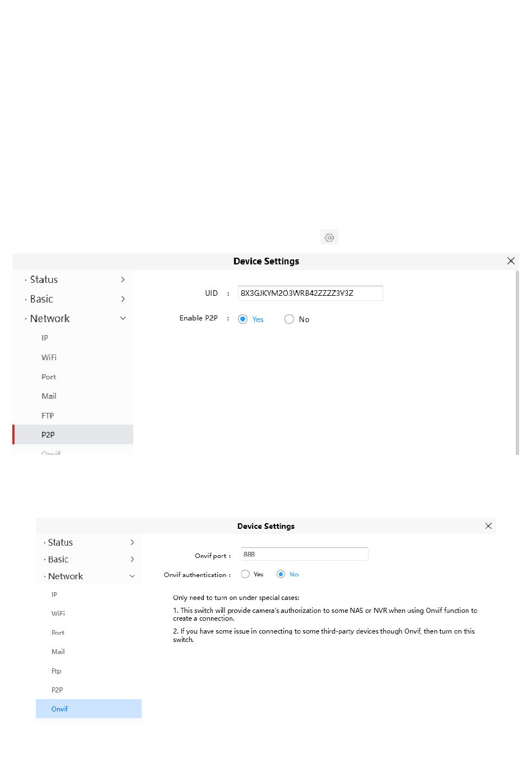
Task: Click the UID input field
Action: click(x=310, y=293)
